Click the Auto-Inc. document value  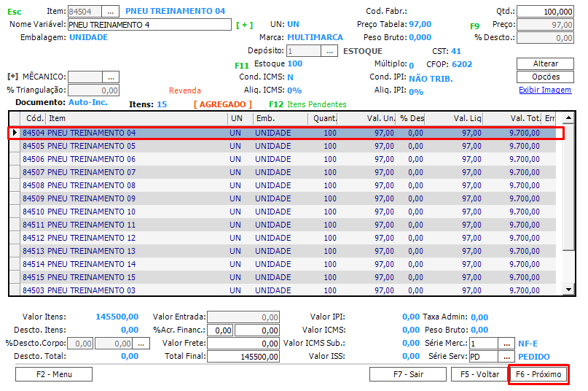coord(88,103)
